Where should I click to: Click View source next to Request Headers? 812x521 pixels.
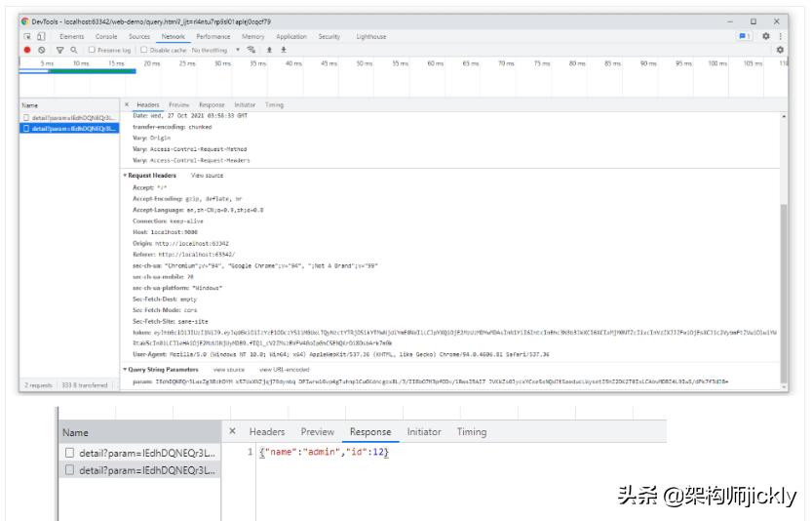click(x=207, y=176)
